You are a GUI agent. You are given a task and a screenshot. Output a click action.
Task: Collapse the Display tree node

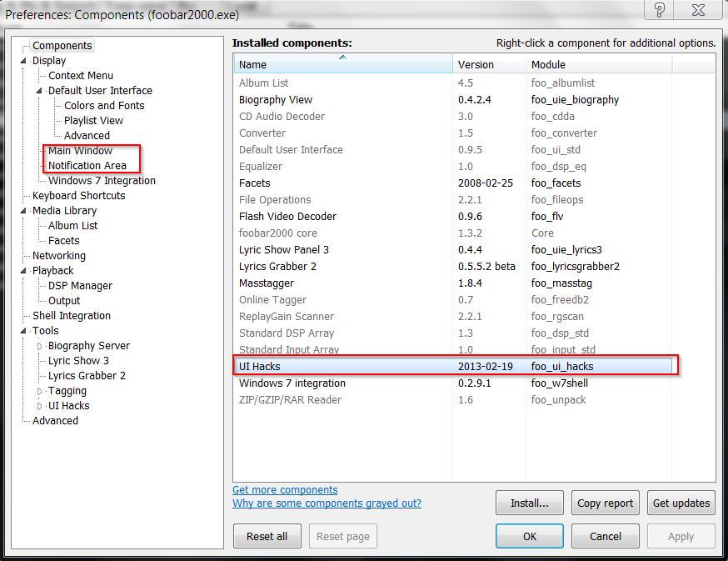coord(23,61)
